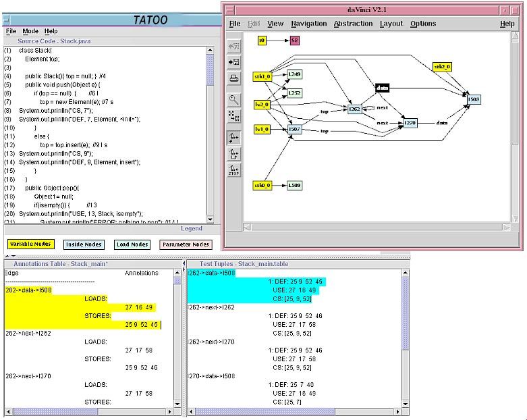Image resolution: width=527 pixels, height=420 pixels.
Task: Open TATOO Mode menu
Action: pos(30,31)
